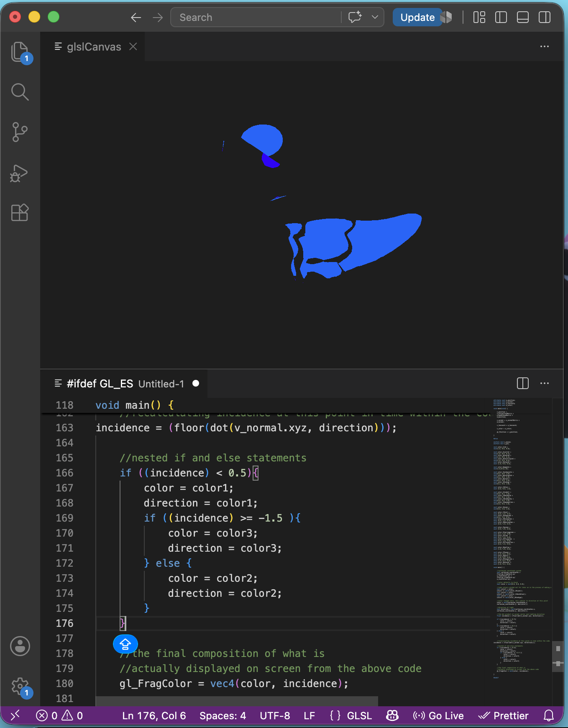Click the incidence floor dot line 163

pyautogui.click(x=246, y=428)
